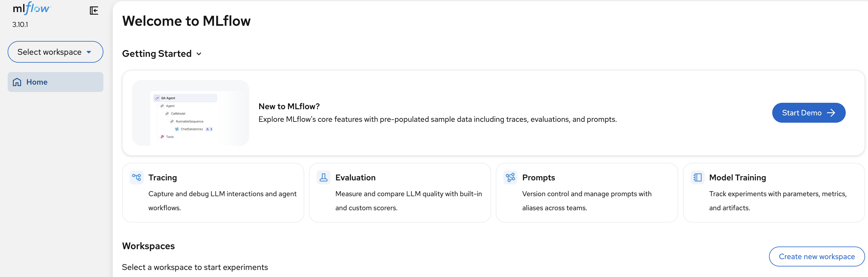868x277 pixels.
Task: Click the Tracing card icon
Action: (136, 177)
